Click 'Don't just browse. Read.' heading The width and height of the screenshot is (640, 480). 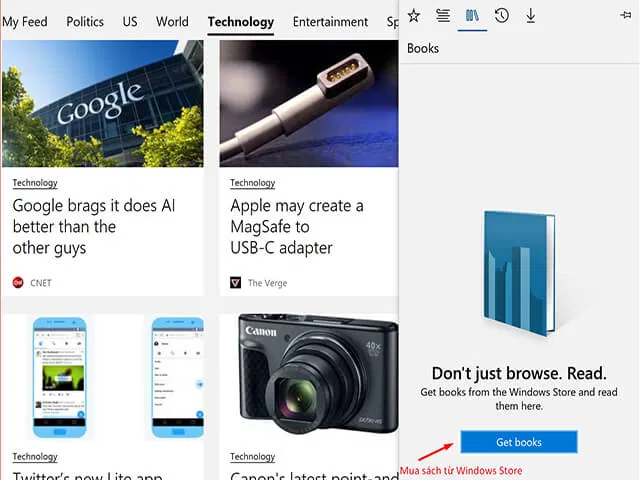[x=519, y=373]
